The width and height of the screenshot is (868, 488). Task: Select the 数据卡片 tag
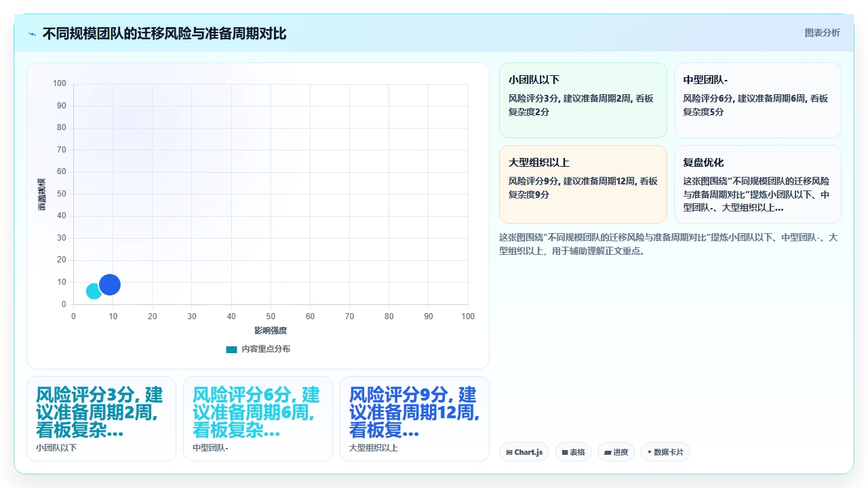coord(665,452)
